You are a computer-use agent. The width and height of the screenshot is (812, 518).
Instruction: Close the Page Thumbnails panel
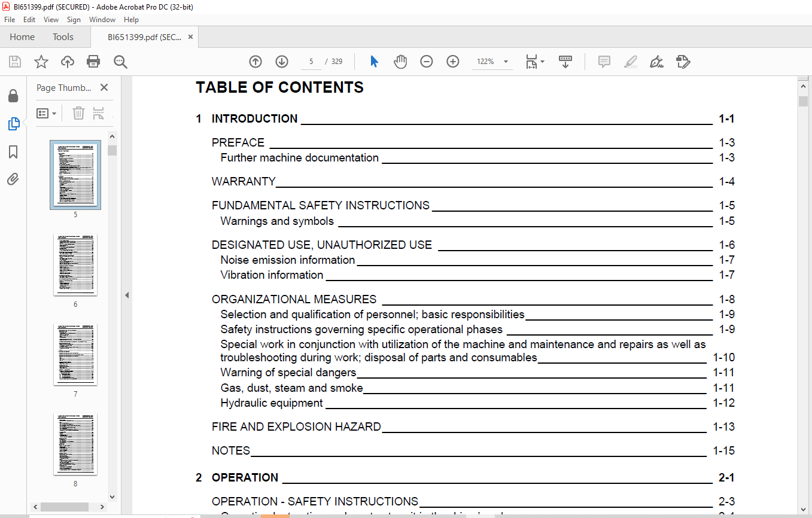coord(104,87)
